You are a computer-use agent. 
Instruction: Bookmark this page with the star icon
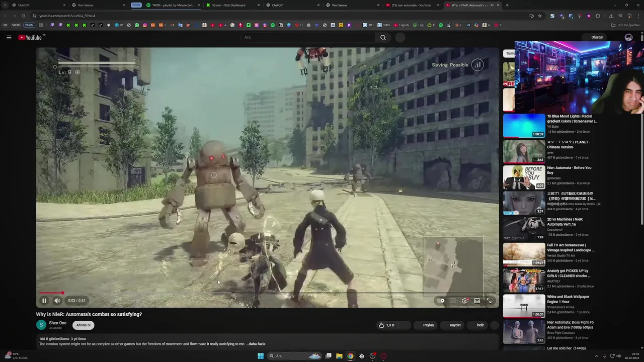click(540, 16)
